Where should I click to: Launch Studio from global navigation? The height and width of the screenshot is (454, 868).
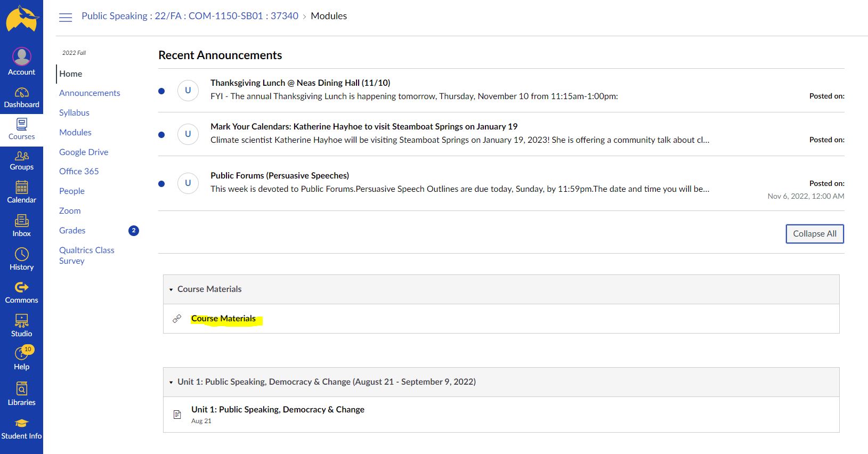[21, 326]
